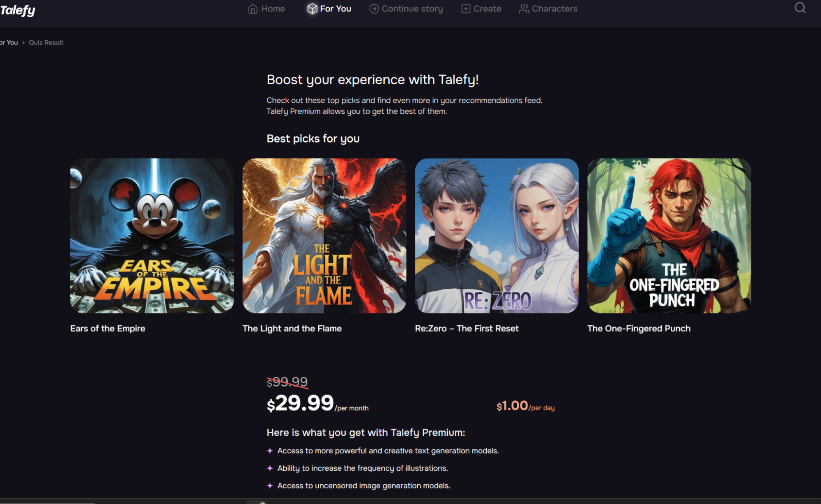821x504 pixels.
Task: Click the Talefy logo
Action: [18, 10]
